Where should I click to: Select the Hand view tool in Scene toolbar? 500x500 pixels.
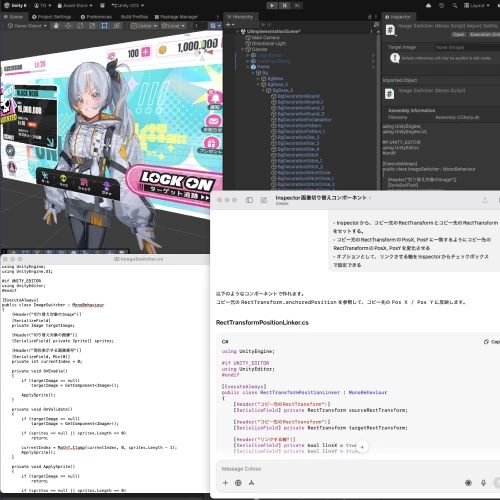click(x=56, y=26)
